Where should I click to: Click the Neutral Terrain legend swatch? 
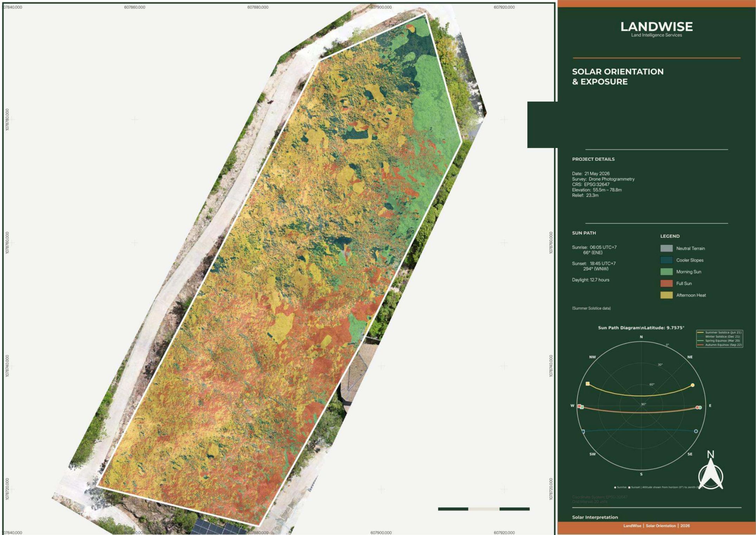[666, 248]
